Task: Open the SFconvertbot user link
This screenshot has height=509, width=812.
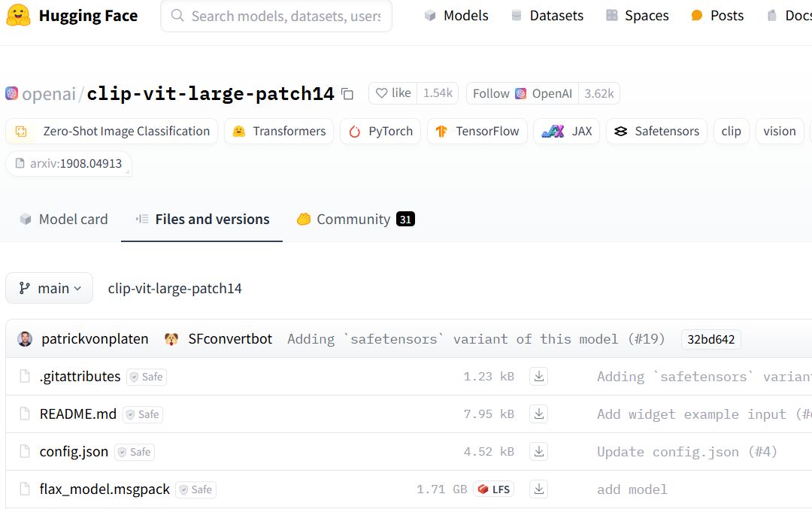Action: coord(230,338)
